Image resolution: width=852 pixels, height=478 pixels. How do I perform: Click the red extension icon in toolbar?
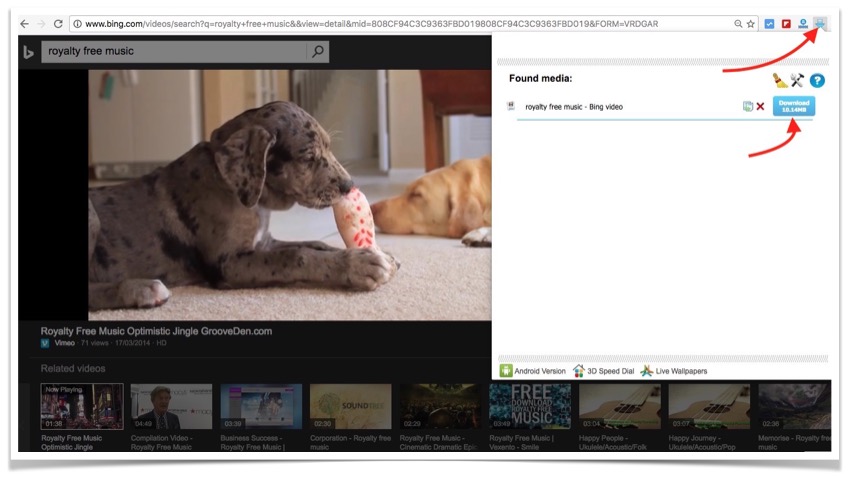[786, 23]
